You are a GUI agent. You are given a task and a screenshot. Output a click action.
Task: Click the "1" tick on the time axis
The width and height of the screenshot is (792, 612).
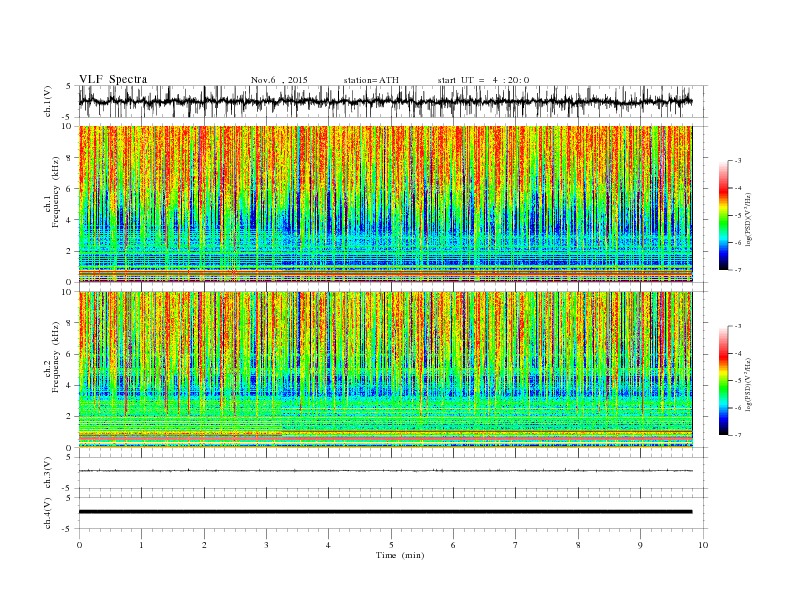click(142, 545)
